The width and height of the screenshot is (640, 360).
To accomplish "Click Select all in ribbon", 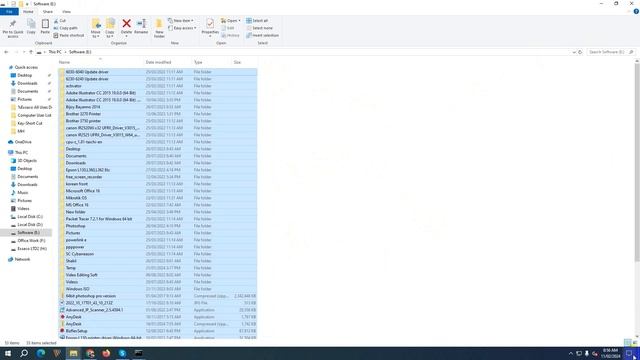I will pos(257,20).
